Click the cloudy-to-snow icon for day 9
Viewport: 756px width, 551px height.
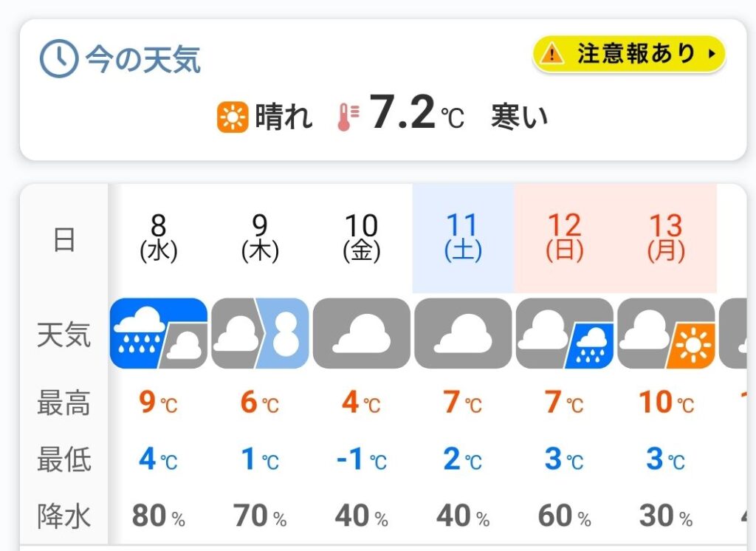click(x=260, y=333)
